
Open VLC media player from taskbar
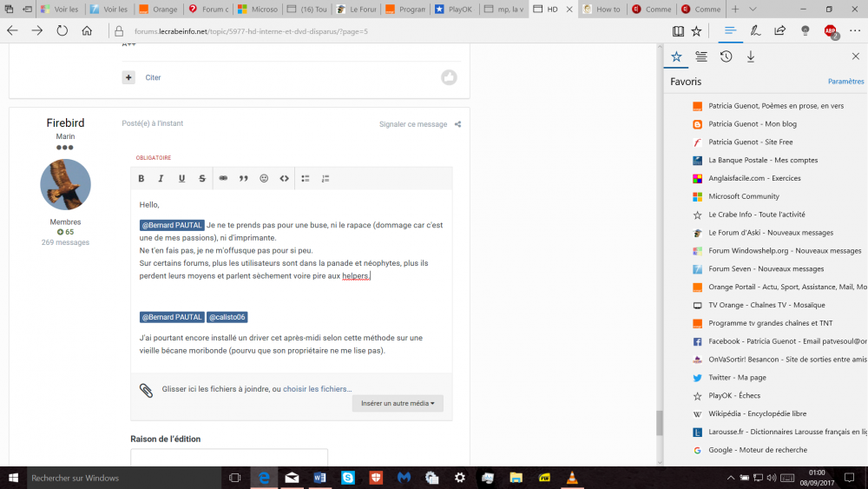(x=572, y=478)
